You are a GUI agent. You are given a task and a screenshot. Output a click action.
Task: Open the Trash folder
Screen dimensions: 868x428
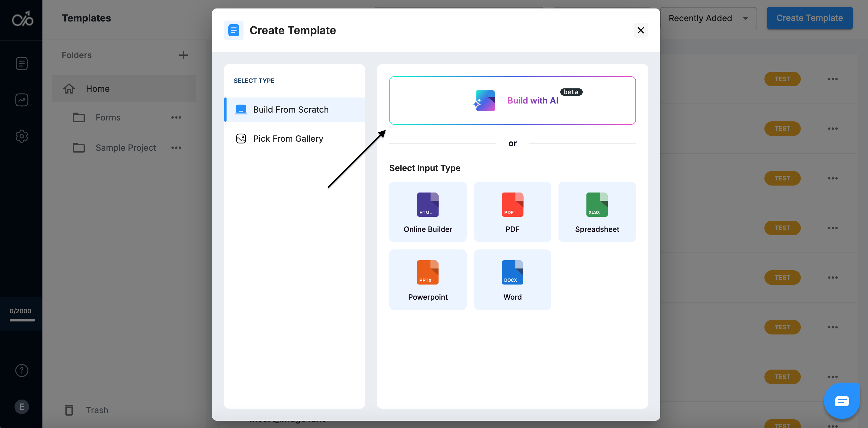pyautogui.click(x=97, y=410)
